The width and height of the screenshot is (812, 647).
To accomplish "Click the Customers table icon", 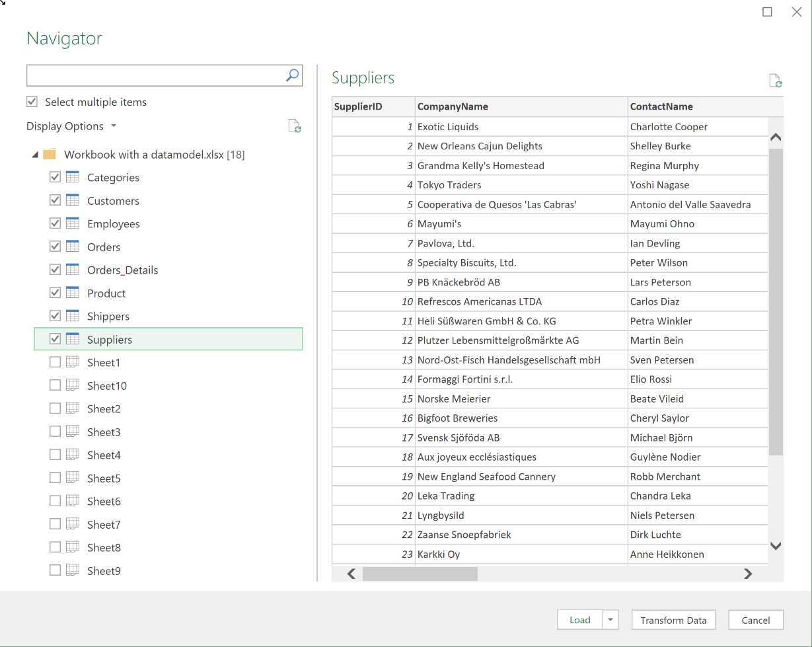I will (73, 200).
